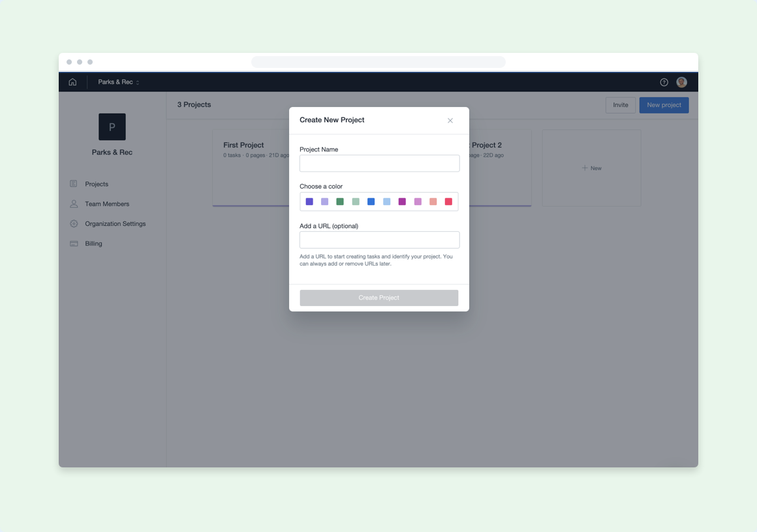
Task: Choose the light orchid color swatch
Action: (x=418, y=202)
